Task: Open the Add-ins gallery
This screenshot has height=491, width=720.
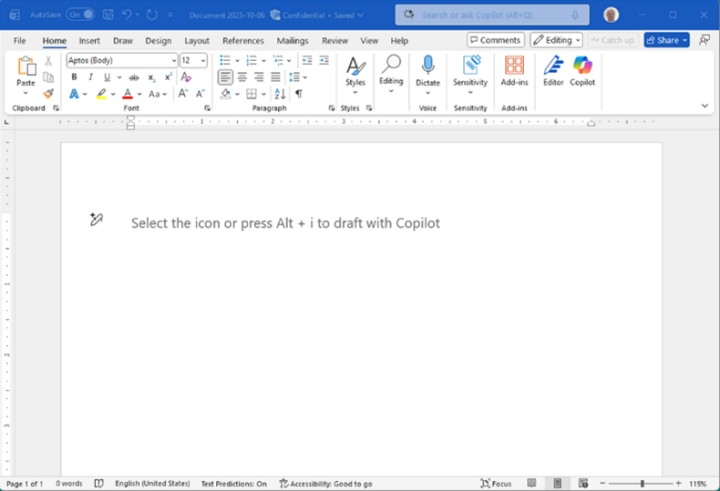Action: coord(514,68)
